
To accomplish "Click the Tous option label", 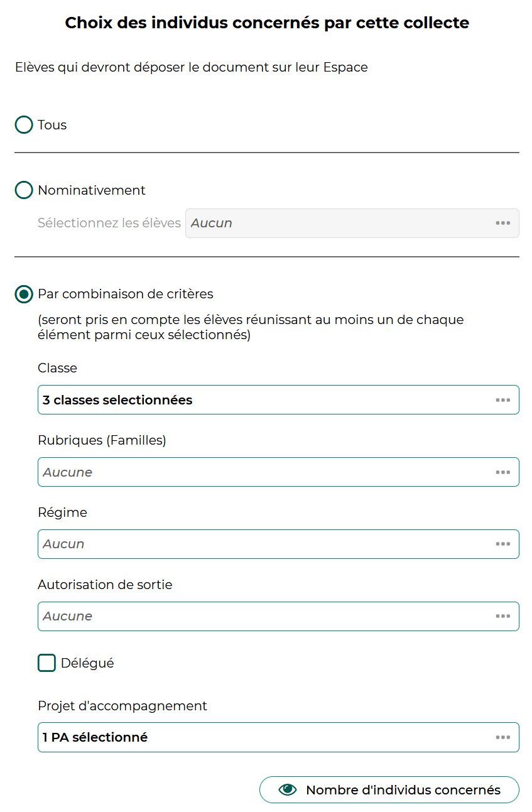I will 52,125.
